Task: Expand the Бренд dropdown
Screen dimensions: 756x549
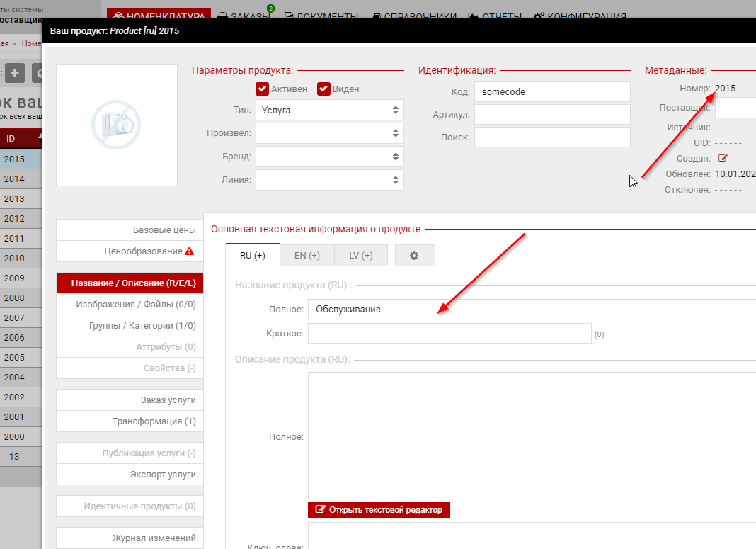Action: pyautogui.click(x=329, y=157)
